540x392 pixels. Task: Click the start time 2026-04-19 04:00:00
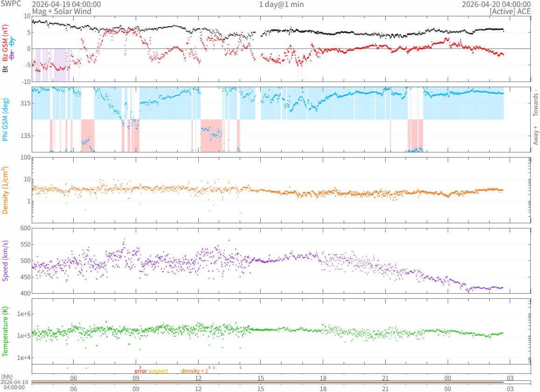click(66, 4)
